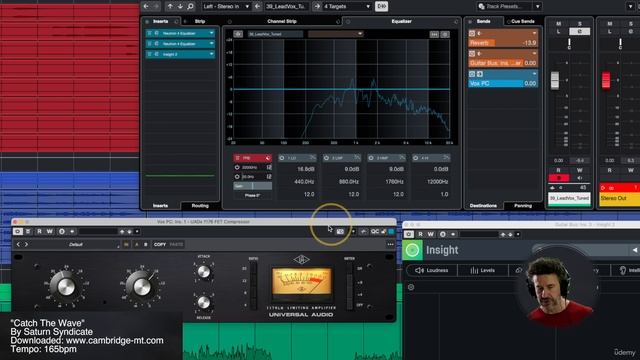Screen dimensions: 640x360
Task: Select the 39_LeadVox_Tuned channel label
Action: click(569, 198)
